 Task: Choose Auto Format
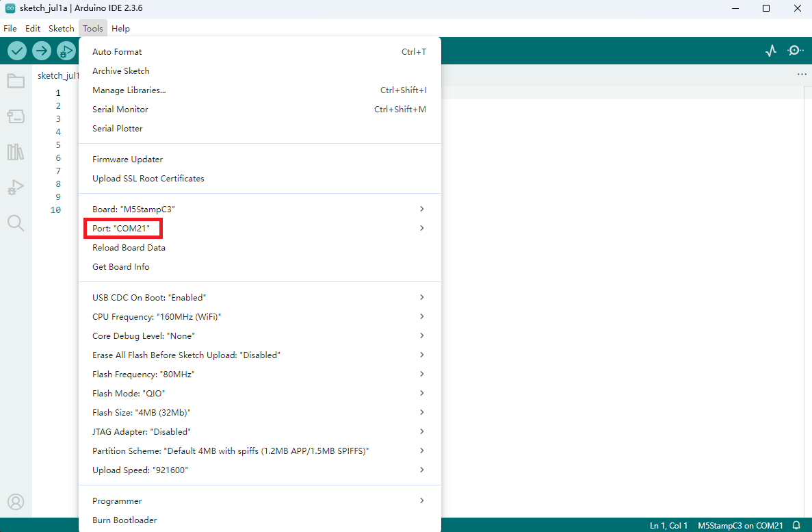click(260, 52)
